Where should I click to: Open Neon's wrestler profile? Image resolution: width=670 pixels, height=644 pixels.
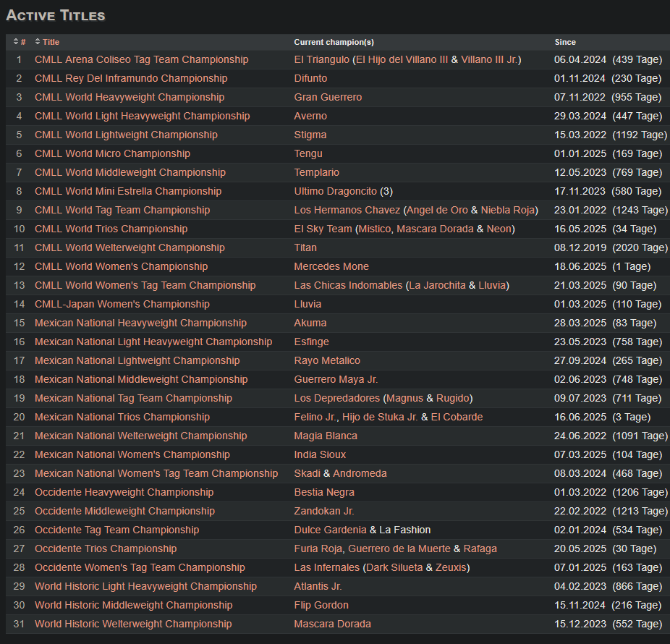(499, 229)
